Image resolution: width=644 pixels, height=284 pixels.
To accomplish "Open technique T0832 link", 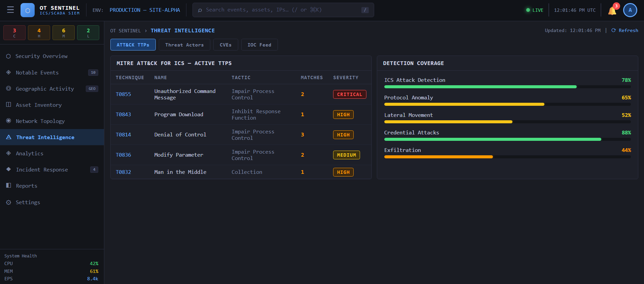I will [x=123, y=172].
